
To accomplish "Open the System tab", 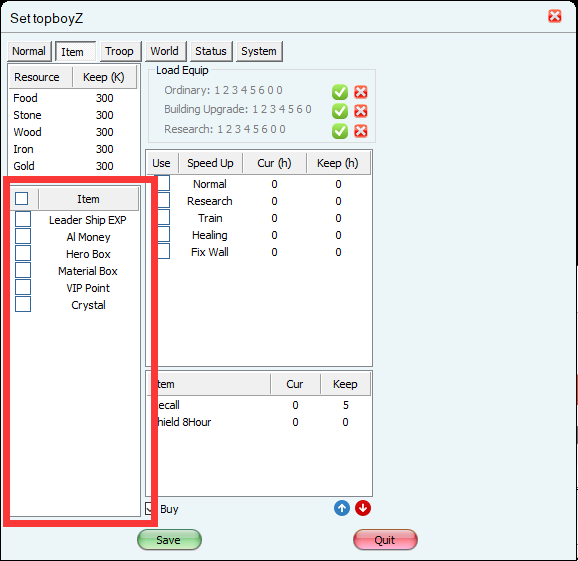I will coord(259,51).
